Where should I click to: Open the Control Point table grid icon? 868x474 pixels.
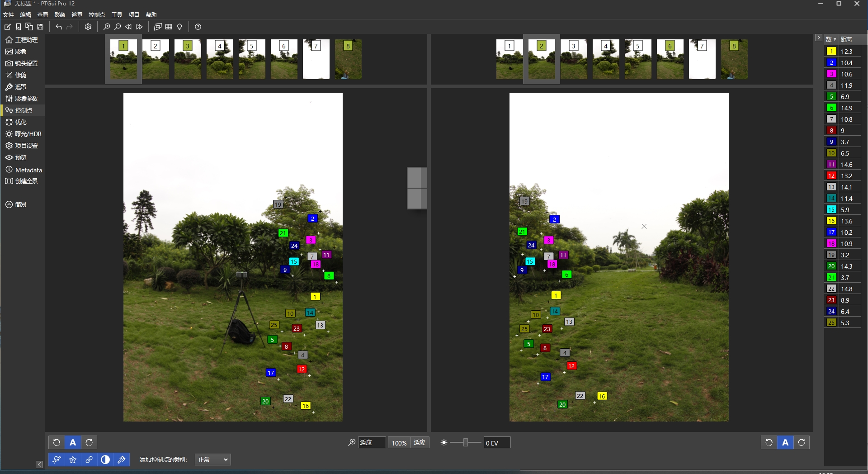[169, 27]
